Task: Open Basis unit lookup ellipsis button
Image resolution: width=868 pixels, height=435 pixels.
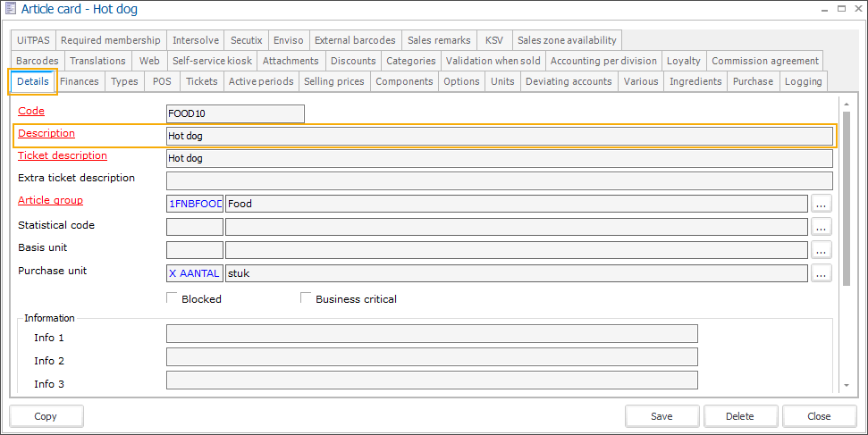Action: pyautogui.click(x=821, y=250)
